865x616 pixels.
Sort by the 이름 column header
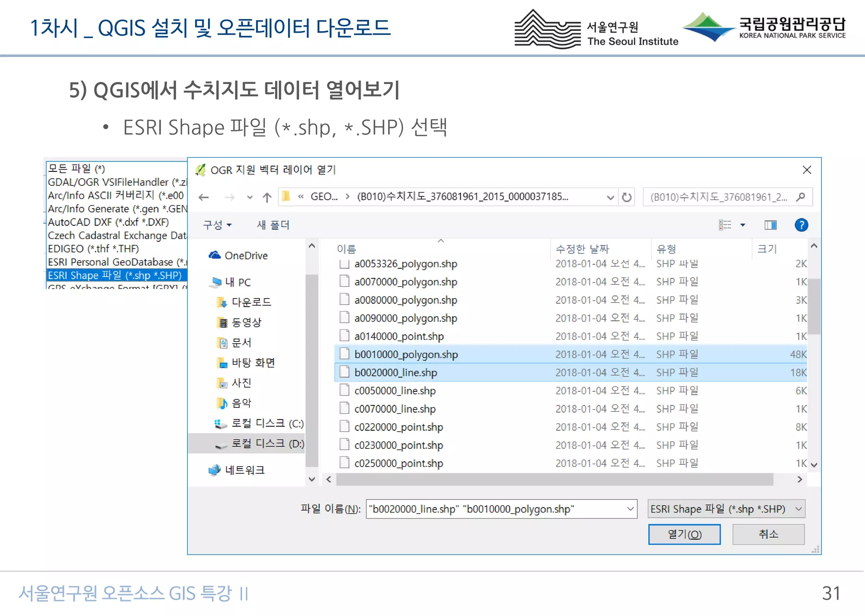point(346,249)
